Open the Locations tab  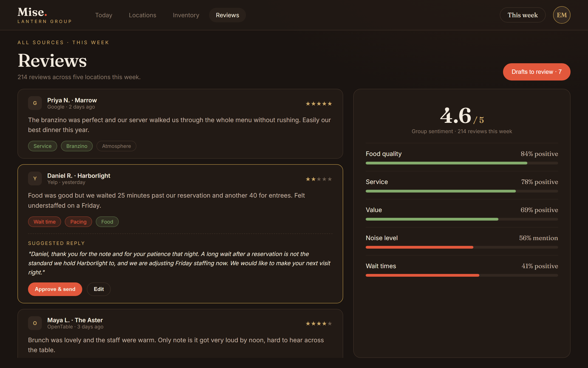click(143, 15)
